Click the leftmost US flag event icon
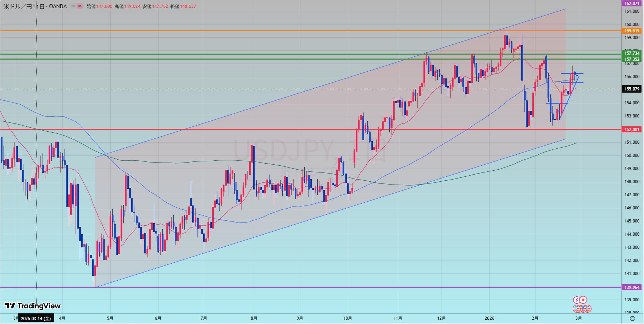Image resolution: width=644 pixels, height=324 pixels. 577,309
